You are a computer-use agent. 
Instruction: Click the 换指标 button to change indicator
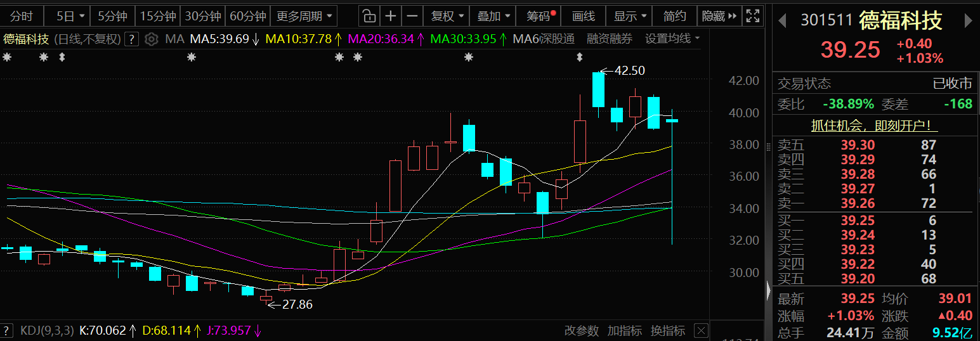click(x=668, y=331)
